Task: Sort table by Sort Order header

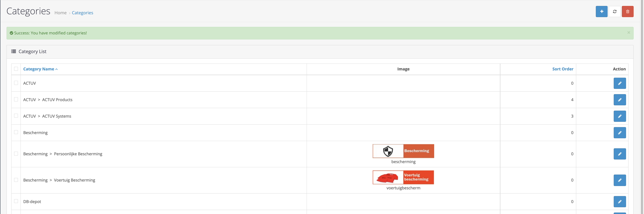Action: [563, 69]
